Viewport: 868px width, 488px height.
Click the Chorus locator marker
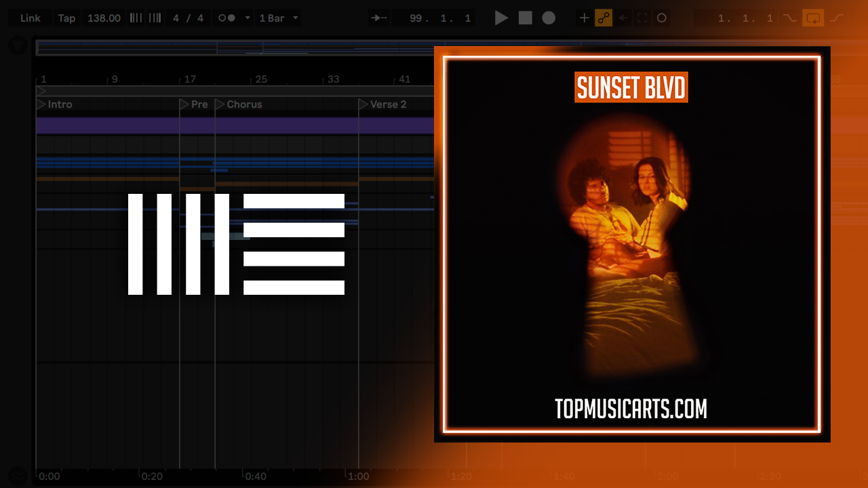tap(220, 104)
